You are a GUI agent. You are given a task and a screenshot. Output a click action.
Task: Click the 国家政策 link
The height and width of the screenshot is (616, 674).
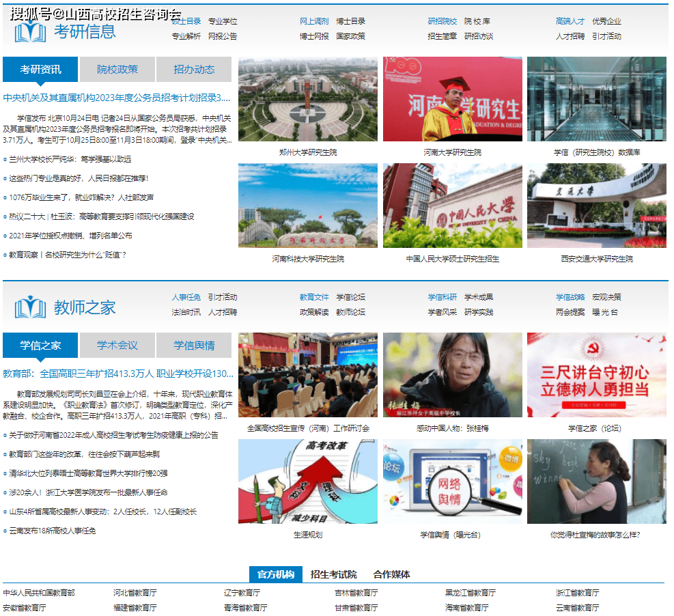pyautogui.click(x=351, y=36)
